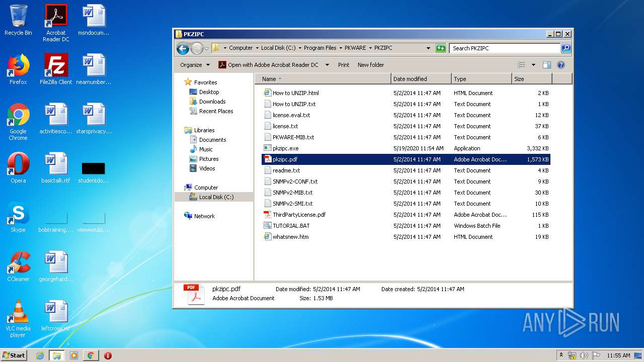Click the Start button
This screenshot has width=644, height=362.
[x=14, y=355]
